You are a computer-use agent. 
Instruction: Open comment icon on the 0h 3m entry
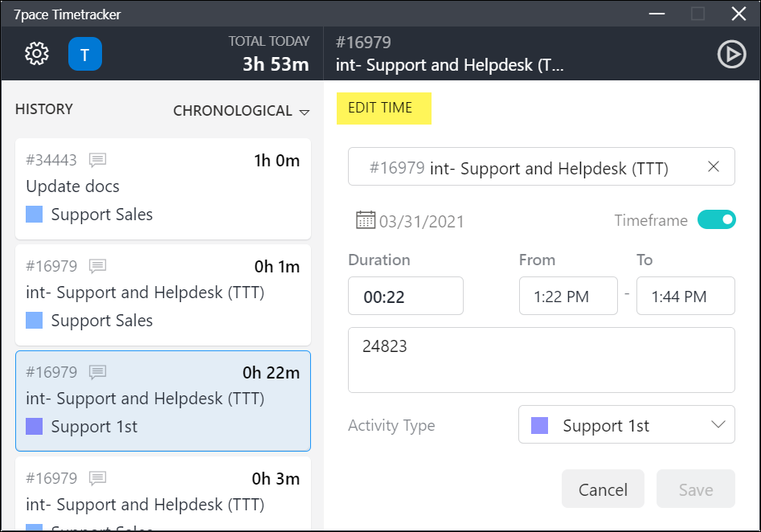[x=97, y=478]
